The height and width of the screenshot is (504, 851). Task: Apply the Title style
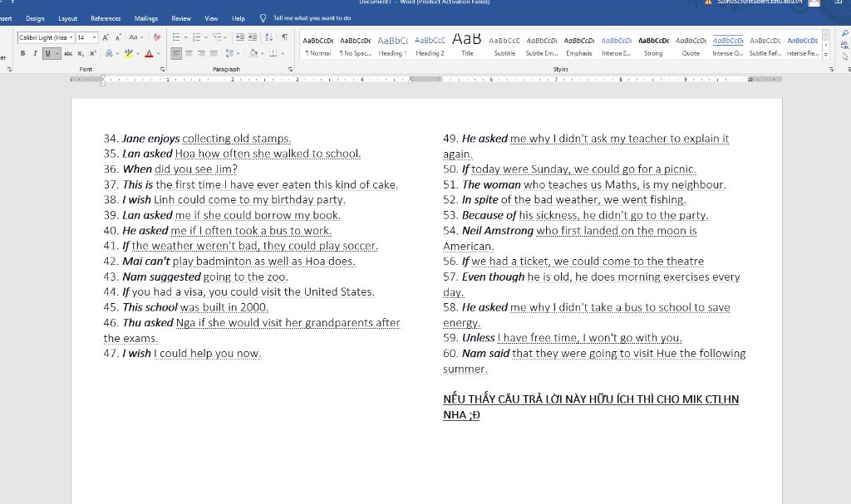tap(467, 46)
